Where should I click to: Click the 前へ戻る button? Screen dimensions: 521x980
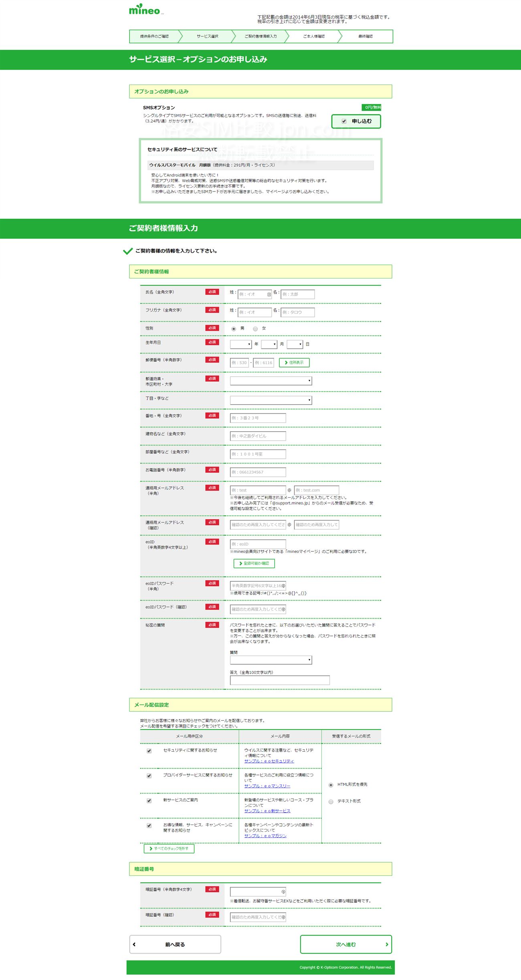[175, 944]
